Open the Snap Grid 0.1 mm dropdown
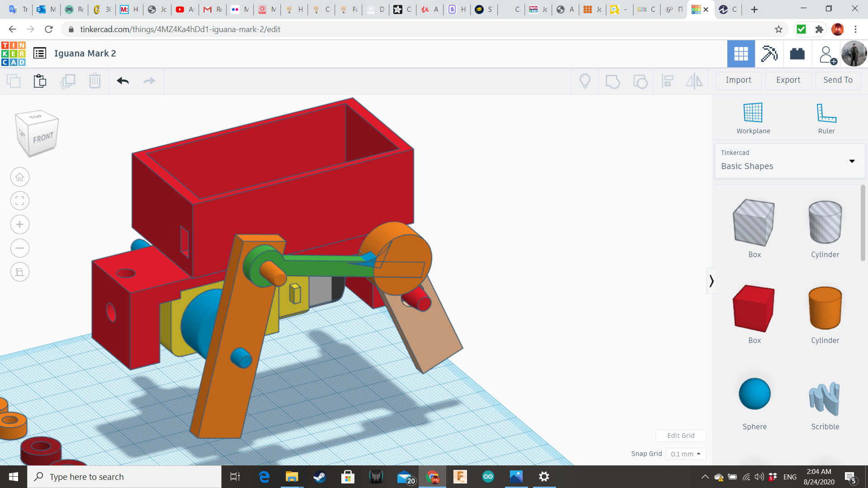868x488 pixels. coord(686,454)
